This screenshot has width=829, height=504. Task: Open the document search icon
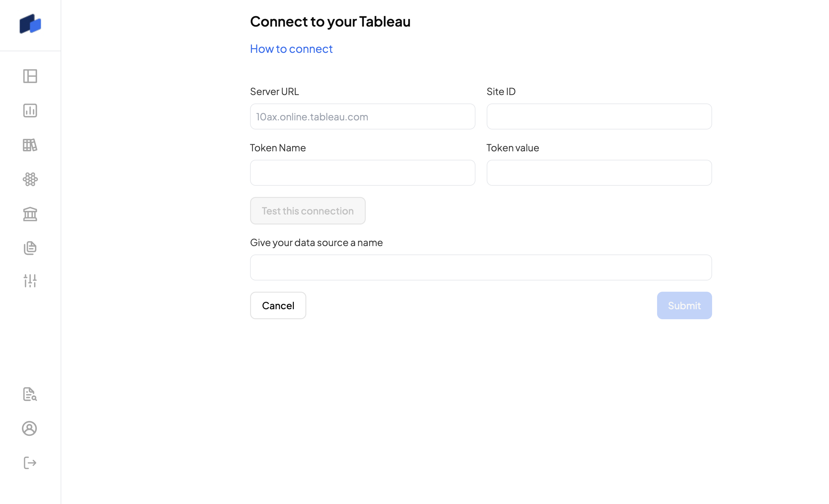[x=30, y=394]
